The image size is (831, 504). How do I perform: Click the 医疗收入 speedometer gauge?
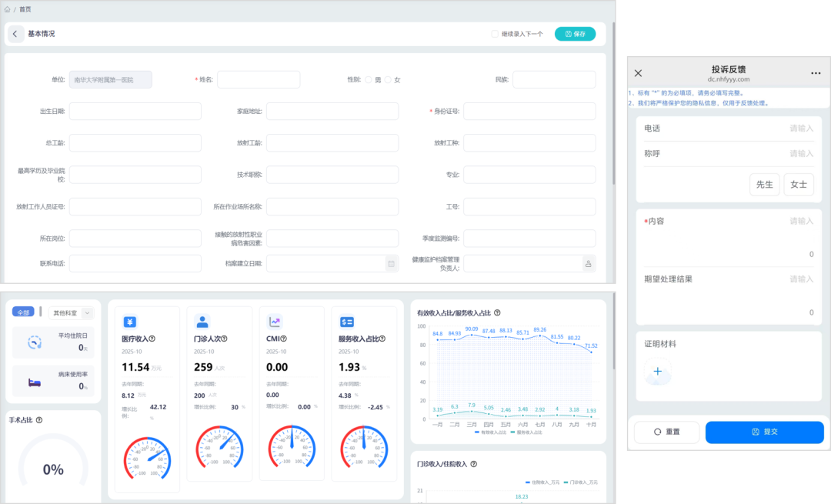[147, 458]
